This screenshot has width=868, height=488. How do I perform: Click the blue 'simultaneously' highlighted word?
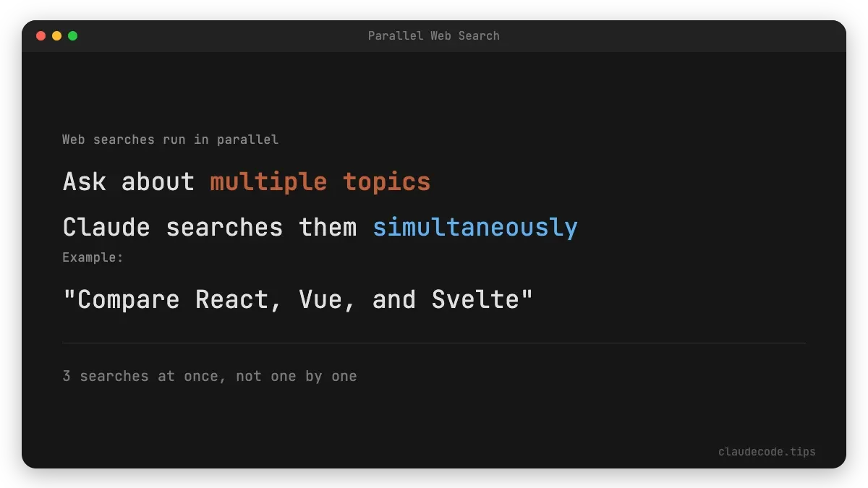tap(475, 227)
